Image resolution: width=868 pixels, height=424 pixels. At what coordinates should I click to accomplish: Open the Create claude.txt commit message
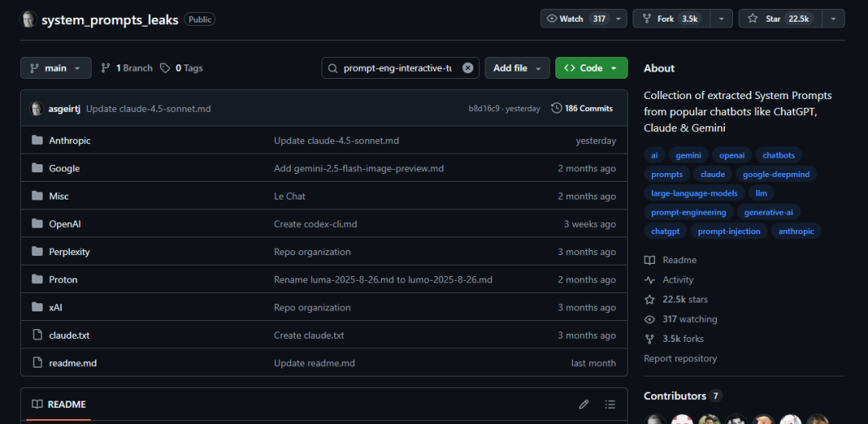309,335
